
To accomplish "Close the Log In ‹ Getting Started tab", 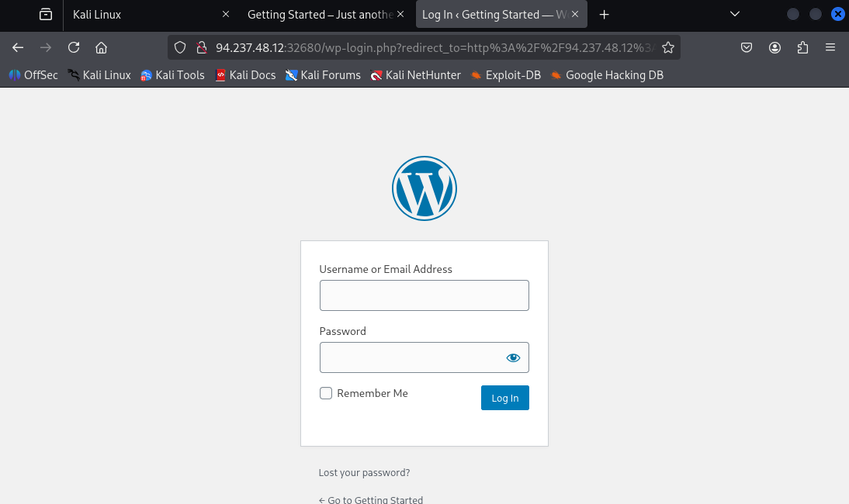I will [x=575, y=14].
